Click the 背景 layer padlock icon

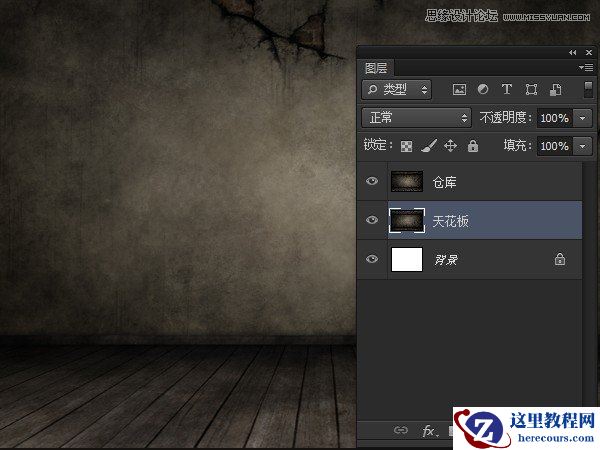coord(560,259)
